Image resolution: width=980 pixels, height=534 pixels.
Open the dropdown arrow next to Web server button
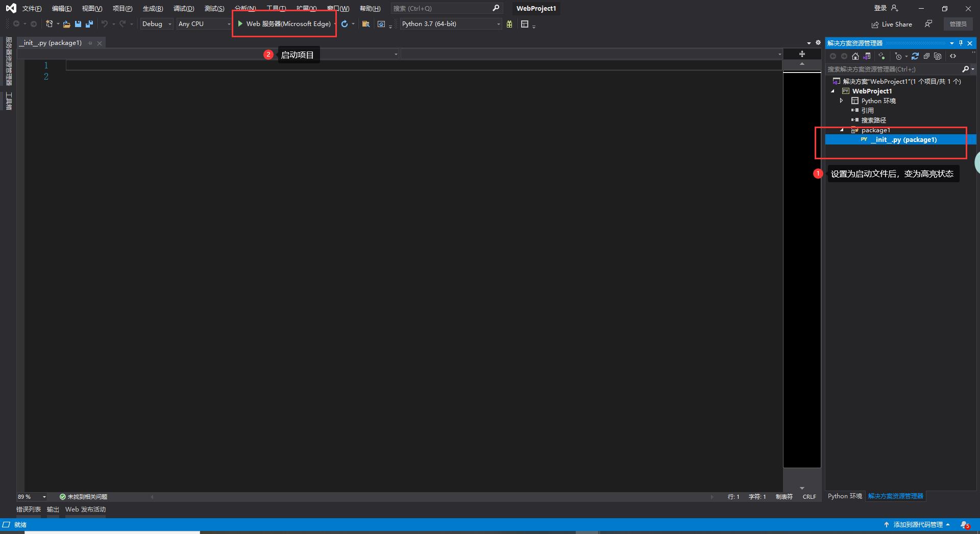tap(335, 24)
